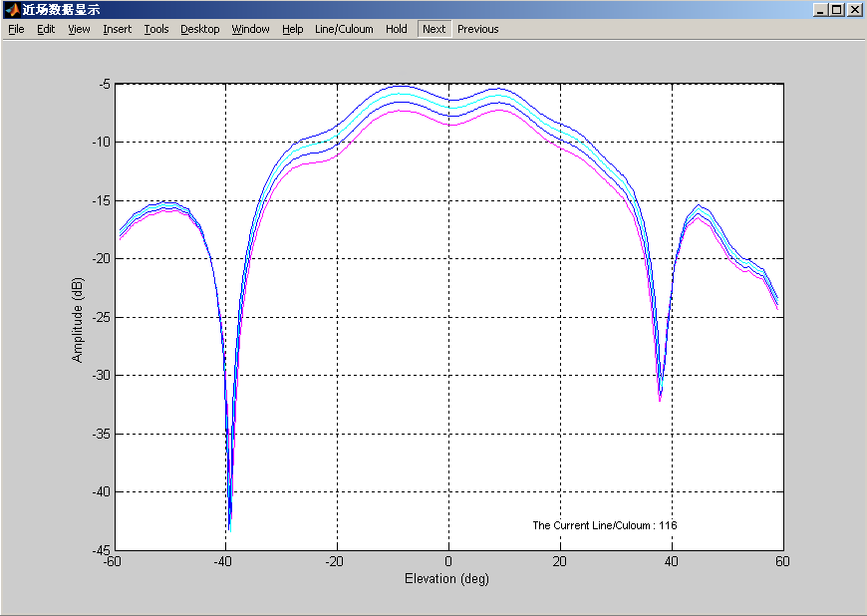
Task: Open the Line/Culoum menu
Action: [344, 29]
